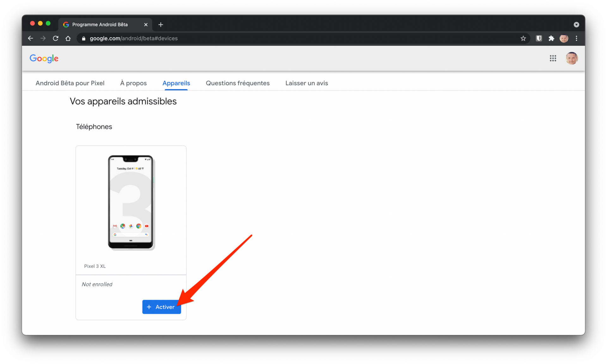This screenshot has height=364, width=607.
Task: Open Android Bêta pour Pixel tab
Action: 70,83
